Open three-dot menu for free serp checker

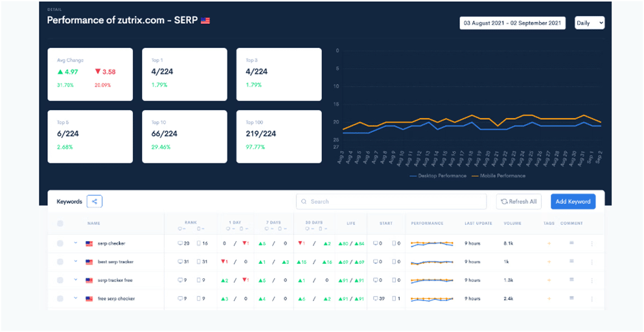tap(592, 299)
